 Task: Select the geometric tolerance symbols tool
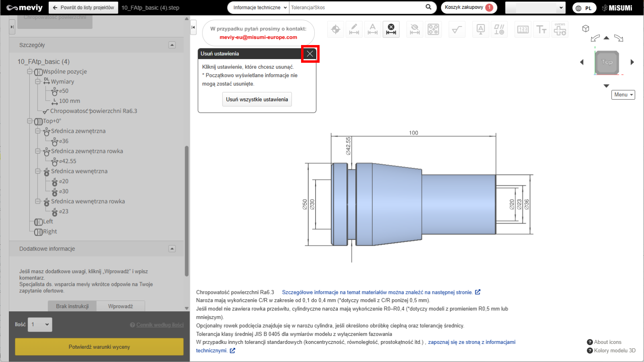point(499,29)
